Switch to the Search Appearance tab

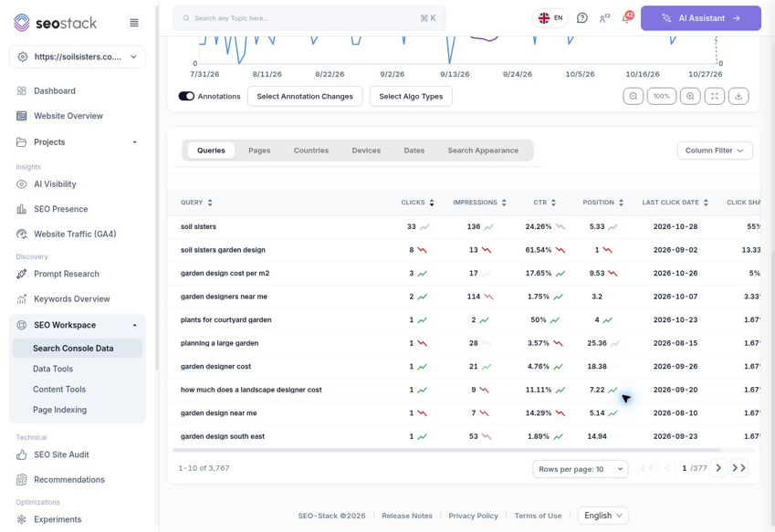click(484, 151)
